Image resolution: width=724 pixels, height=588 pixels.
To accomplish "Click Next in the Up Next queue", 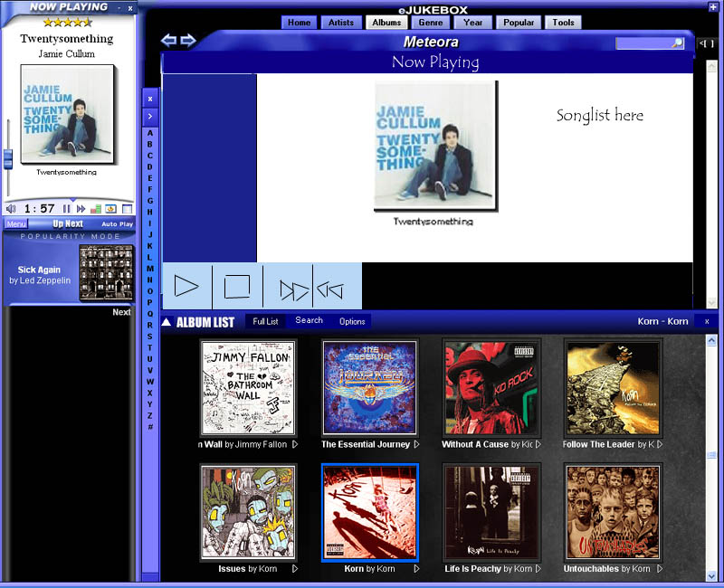I will [x=121, y=312].
